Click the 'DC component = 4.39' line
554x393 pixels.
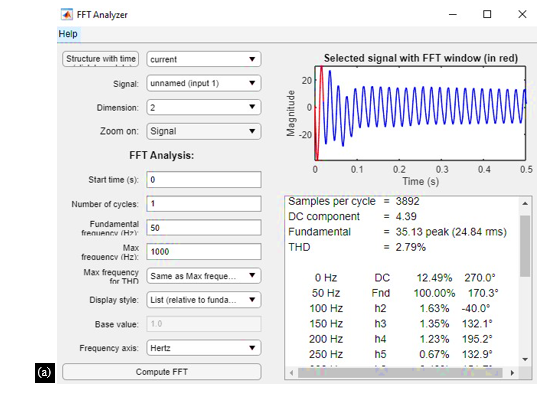(352, 216)
